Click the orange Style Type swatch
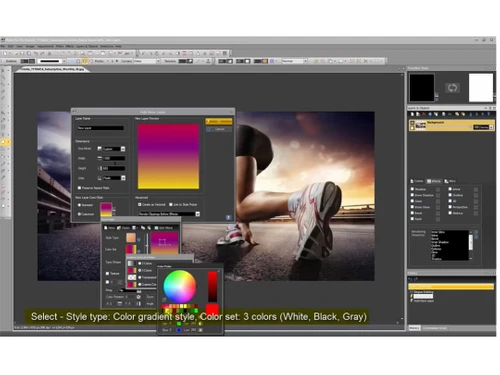500x375 pixels. 131,238
